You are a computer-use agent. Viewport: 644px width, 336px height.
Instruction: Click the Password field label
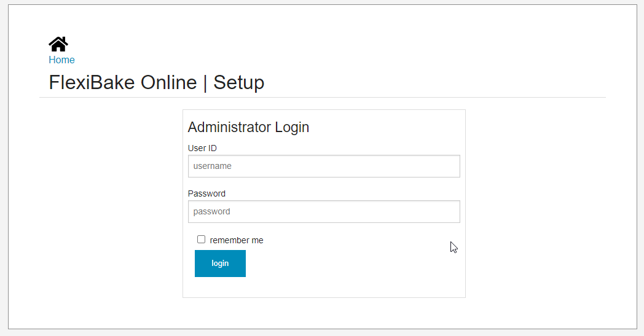206,193
